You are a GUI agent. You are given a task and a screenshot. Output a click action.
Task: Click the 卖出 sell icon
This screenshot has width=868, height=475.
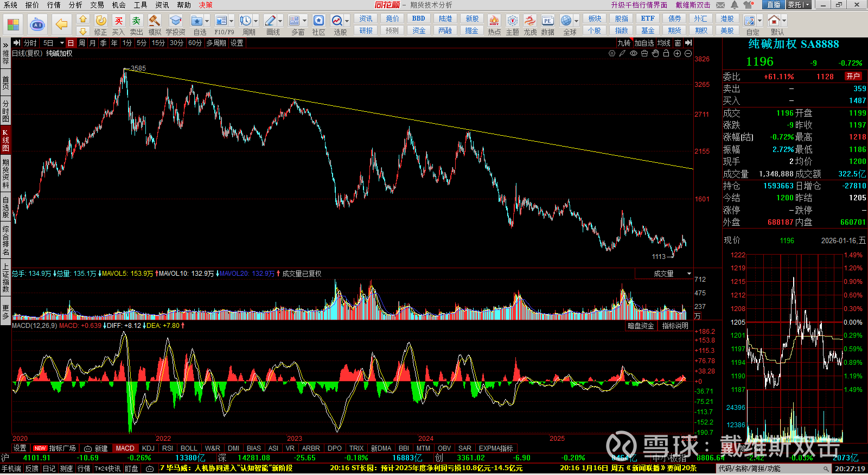tap(136, 21)
